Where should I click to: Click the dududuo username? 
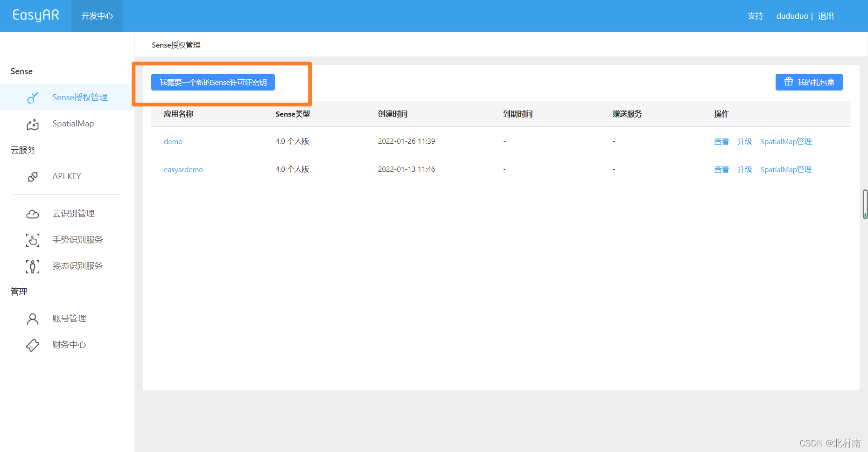(x=792, y=16)
